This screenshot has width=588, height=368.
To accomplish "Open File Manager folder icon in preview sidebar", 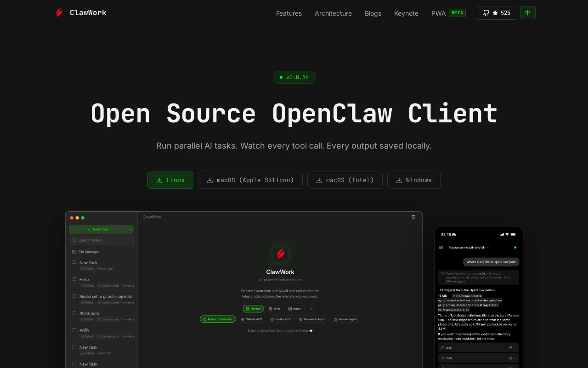I will pos(74,252).
